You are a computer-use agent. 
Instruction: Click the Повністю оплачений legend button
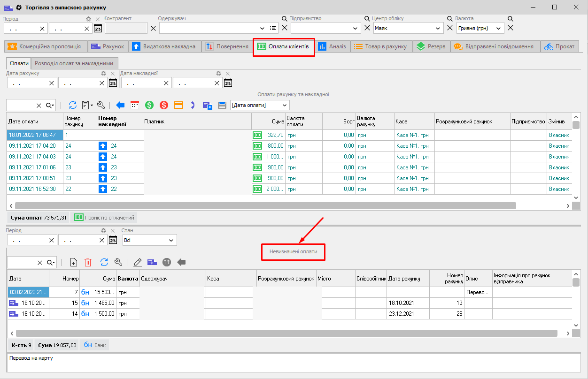tap(104, 217)
